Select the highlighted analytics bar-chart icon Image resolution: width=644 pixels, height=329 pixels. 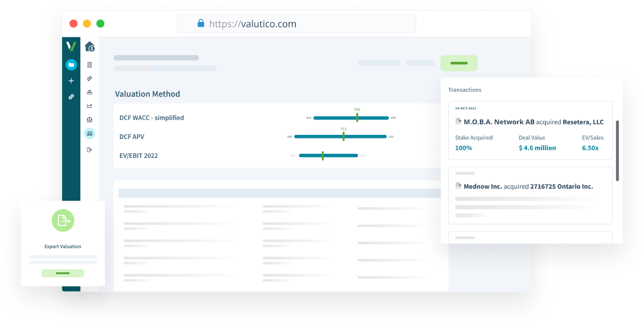click(x=89, y=133)
